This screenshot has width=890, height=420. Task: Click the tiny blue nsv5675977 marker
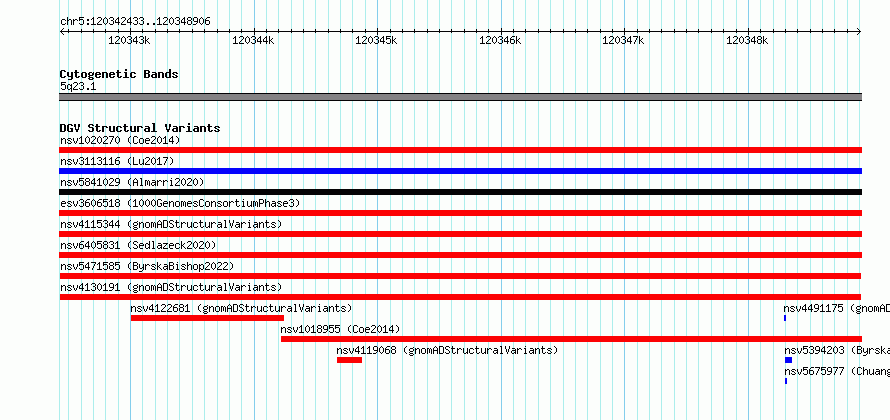click(x=786, y=381)
